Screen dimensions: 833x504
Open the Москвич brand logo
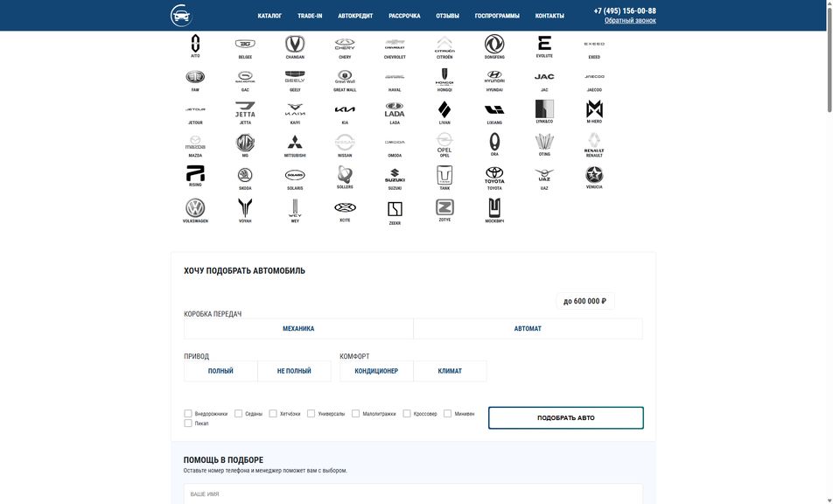(x=494, y=207)
